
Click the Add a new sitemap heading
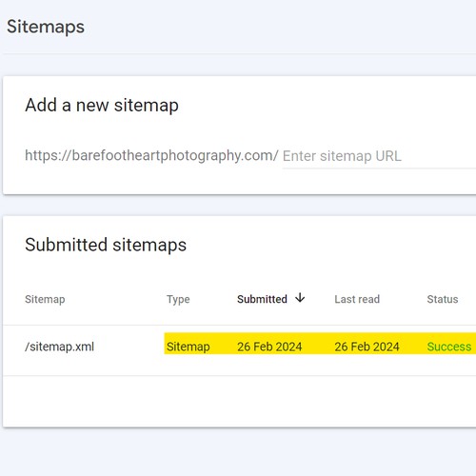tap(102, 106)
